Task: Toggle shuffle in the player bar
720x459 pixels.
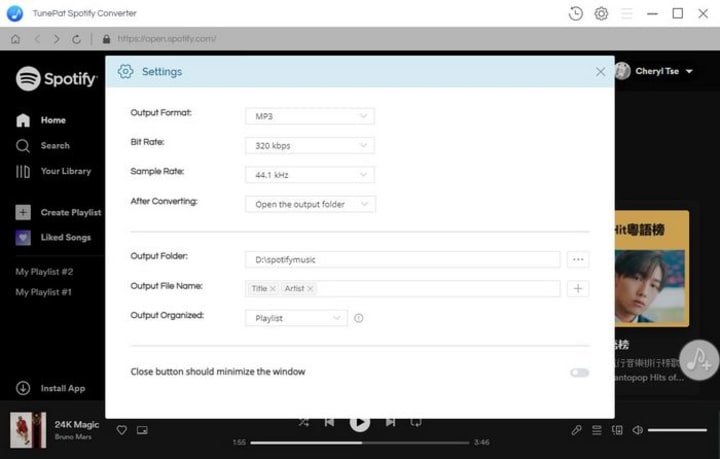Action: coord(304,422)
